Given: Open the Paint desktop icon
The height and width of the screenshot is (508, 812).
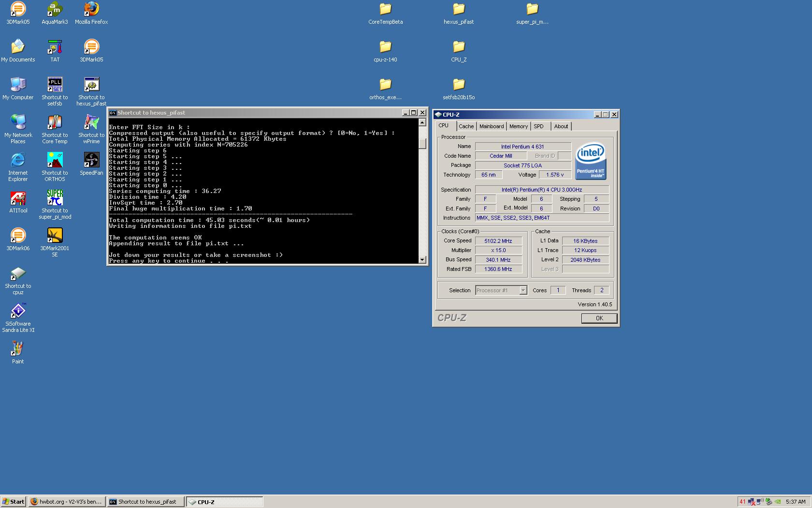Looking at the screenshot, I should pos(18,353).
